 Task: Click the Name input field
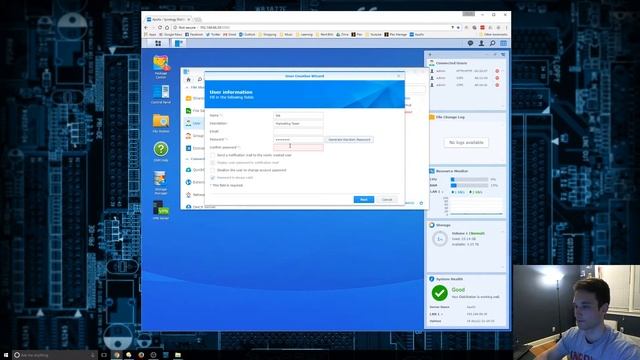click(298, 116)
